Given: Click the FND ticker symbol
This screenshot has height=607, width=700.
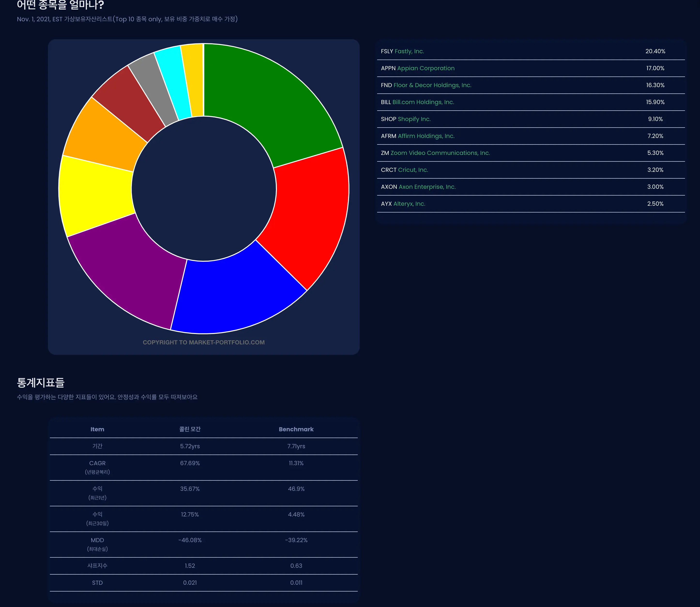Looking at the screenshot, I should click(386, 85).
